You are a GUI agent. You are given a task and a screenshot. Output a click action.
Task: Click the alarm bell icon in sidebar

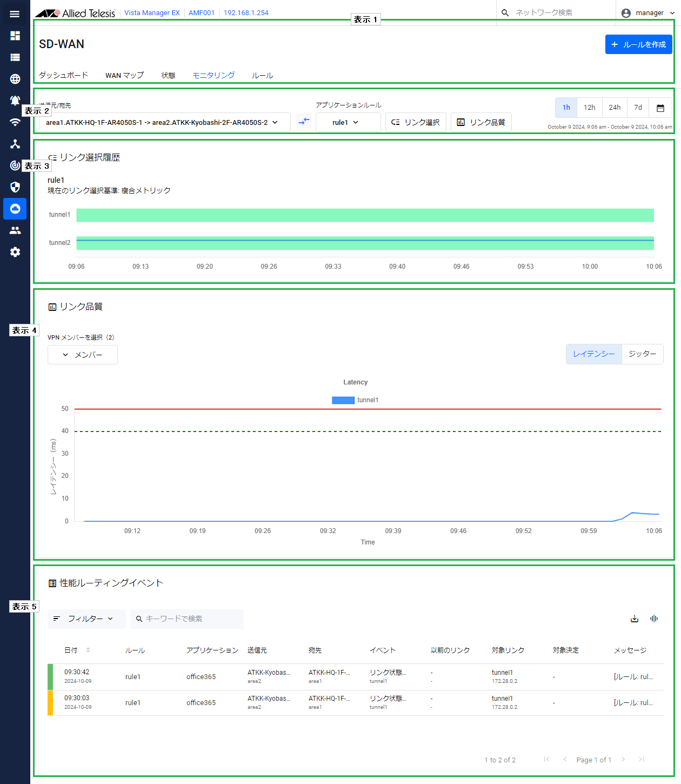[15, 101]
